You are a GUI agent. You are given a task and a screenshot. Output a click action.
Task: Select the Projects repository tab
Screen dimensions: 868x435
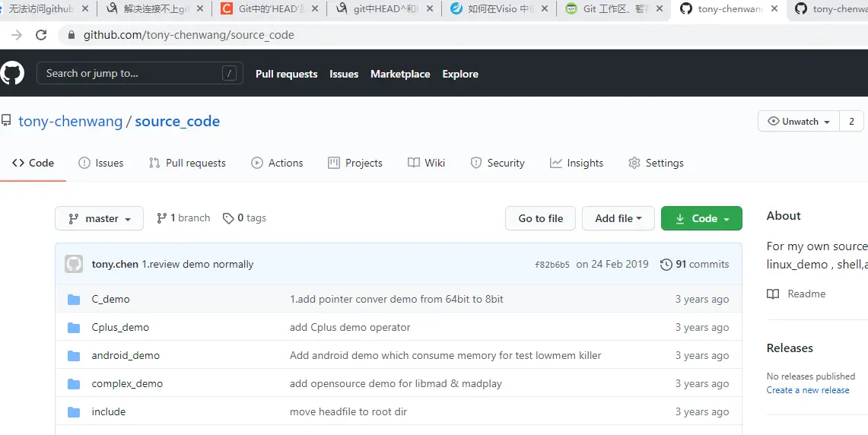(x=355, y=163)
